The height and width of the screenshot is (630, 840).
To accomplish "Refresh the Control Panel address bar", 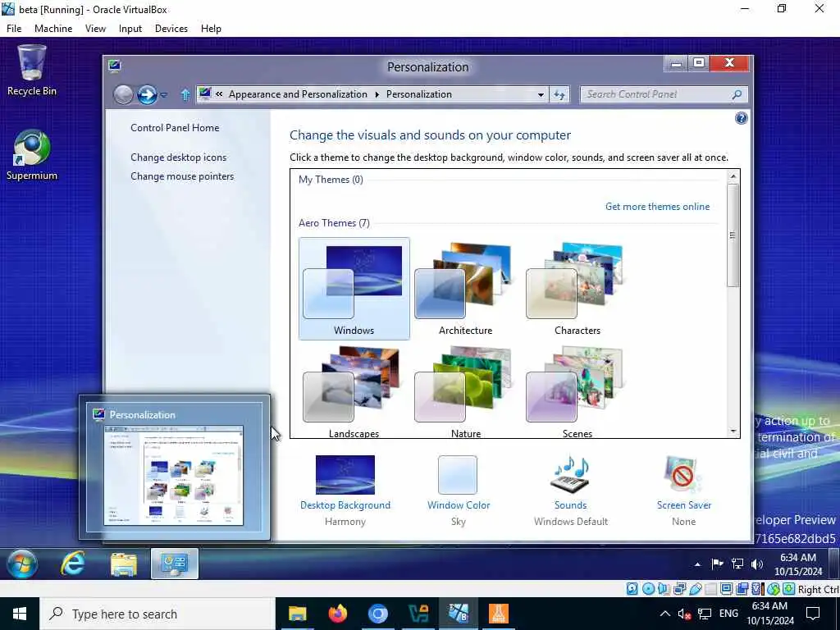I will 559,95.
